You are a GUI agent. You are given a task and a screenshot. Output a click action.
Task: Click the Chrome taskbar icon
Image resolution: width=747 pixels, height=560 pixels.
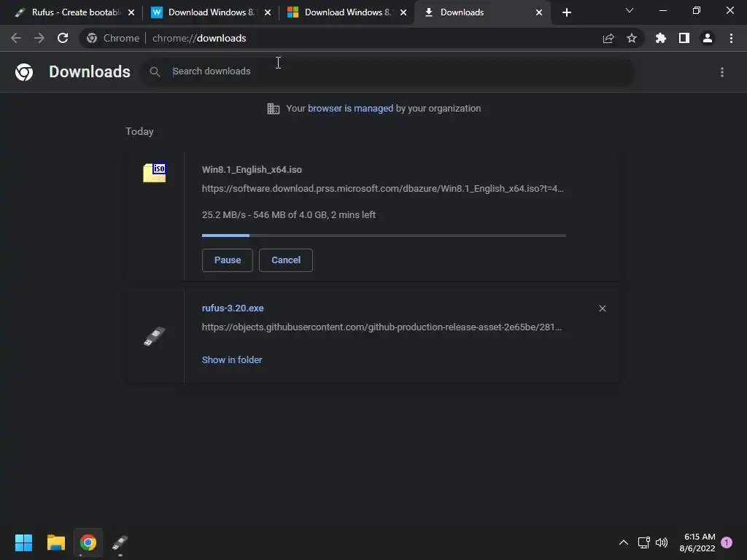pos(88,542)
